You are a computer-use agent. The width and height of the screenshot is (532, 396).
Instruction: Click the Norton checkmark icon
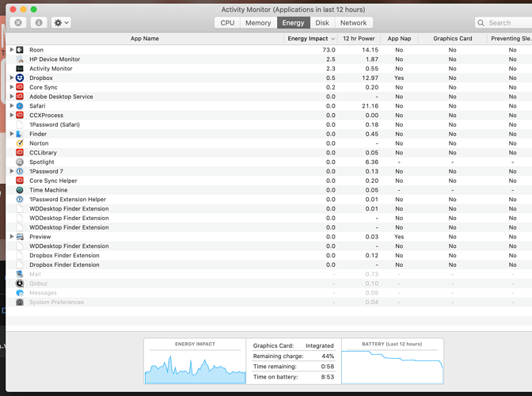tap(20, 143)
